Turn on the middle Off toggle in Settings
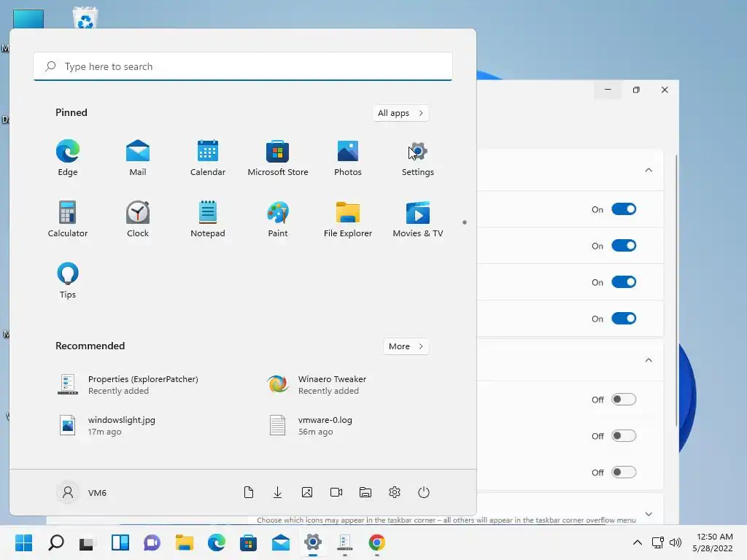The height and width of the screenshot is (560, 747). click(x=624, y=436)
